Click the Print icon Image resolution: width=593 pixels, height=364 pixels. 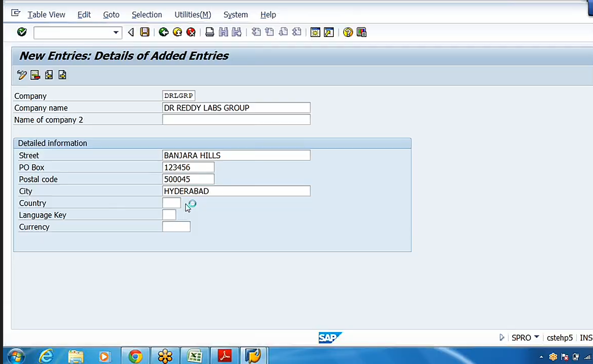pos(209,32)
